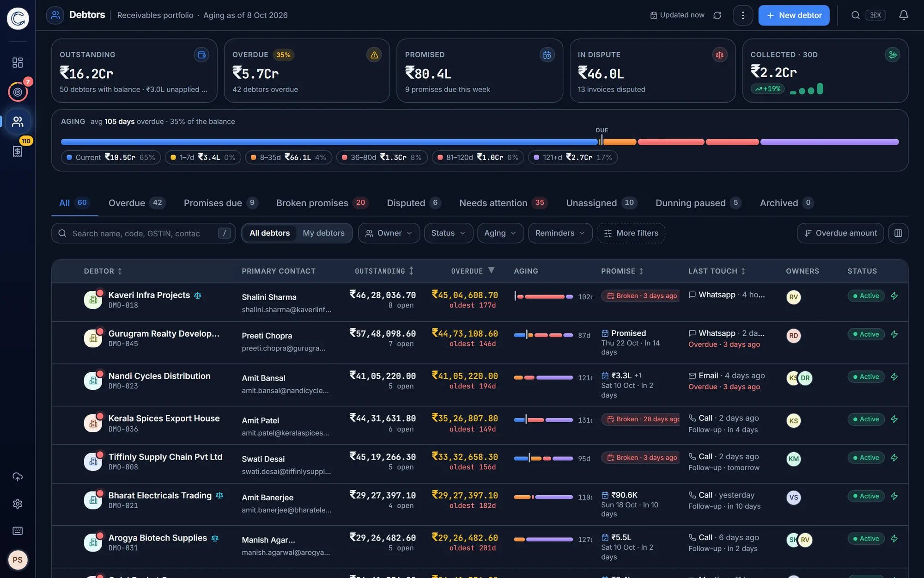The width and height of the screenshot is (924, 578).
Task: Open the target icon with 7 badge
Action: pos(18,92)
